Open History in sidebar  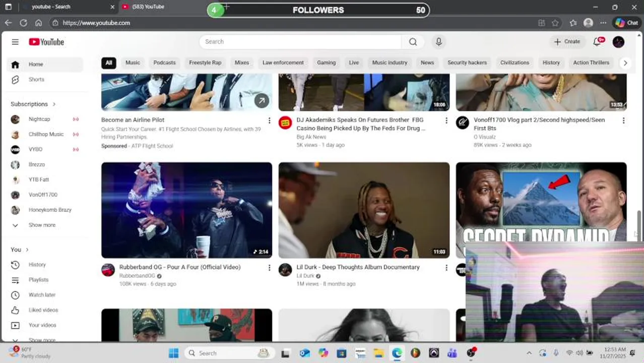(45, 265)
